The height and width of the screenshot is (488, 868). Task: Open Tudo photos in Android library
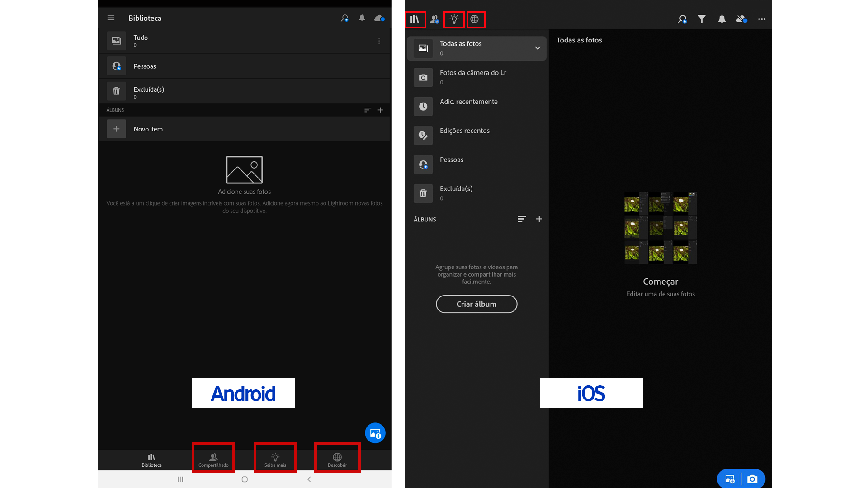click(x=244, y=41)
